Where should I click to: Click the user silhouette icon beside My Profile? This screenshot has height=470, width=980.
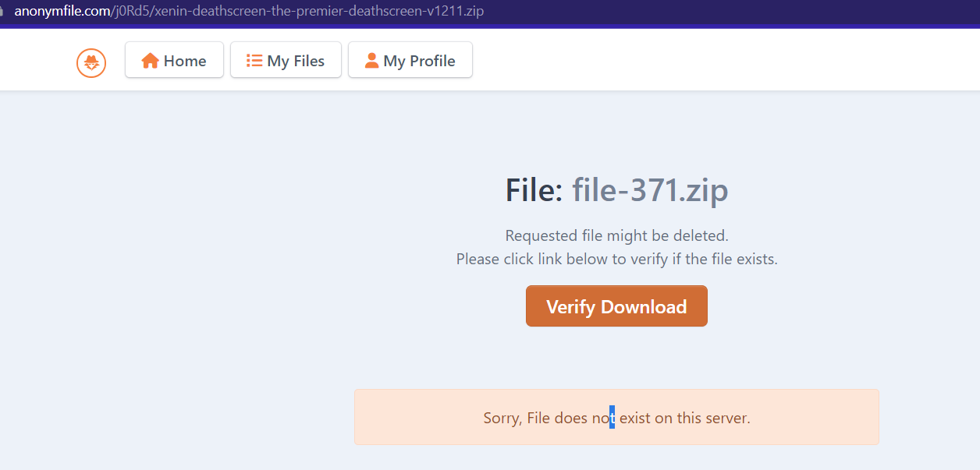click(x=372, y=61)
